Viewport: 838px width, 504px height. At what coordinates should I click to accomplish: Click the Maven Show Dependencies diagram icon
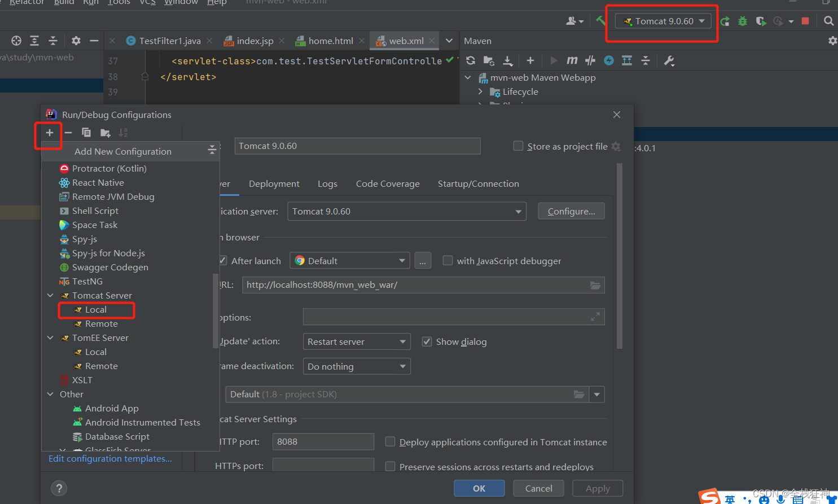click(x=627, y=60)
